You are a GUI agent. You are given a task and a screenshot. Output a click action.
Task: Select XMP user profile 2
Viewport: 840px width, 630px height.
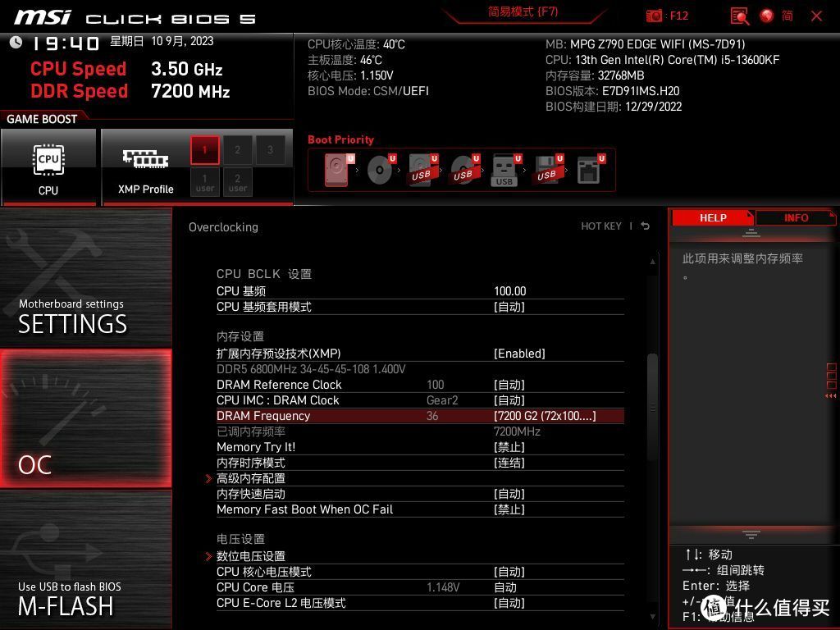click(x=237, y=182)
